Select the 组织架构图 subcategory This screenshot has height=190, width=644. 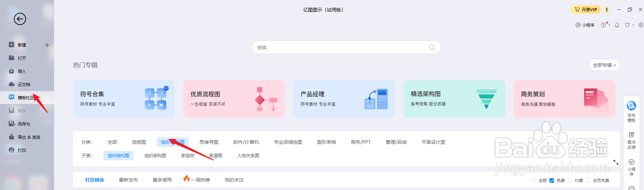(155, 156)
